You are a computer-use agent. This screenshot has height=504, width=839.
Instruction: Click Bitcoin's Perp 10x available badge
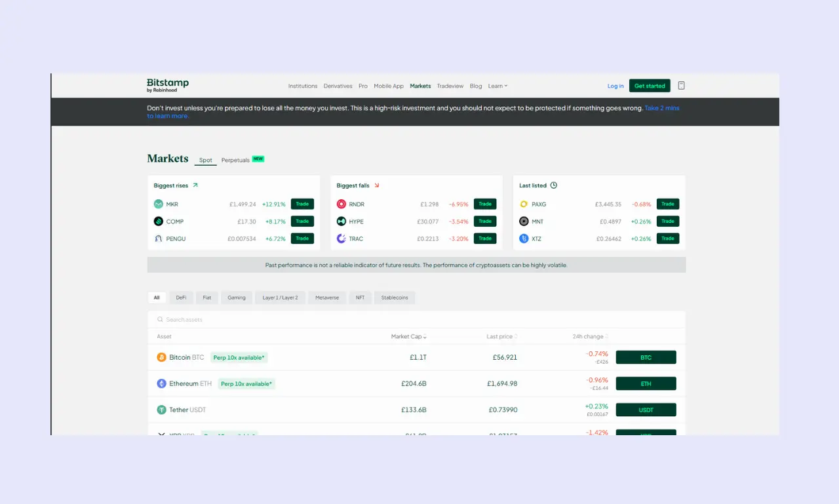point(239,357)
